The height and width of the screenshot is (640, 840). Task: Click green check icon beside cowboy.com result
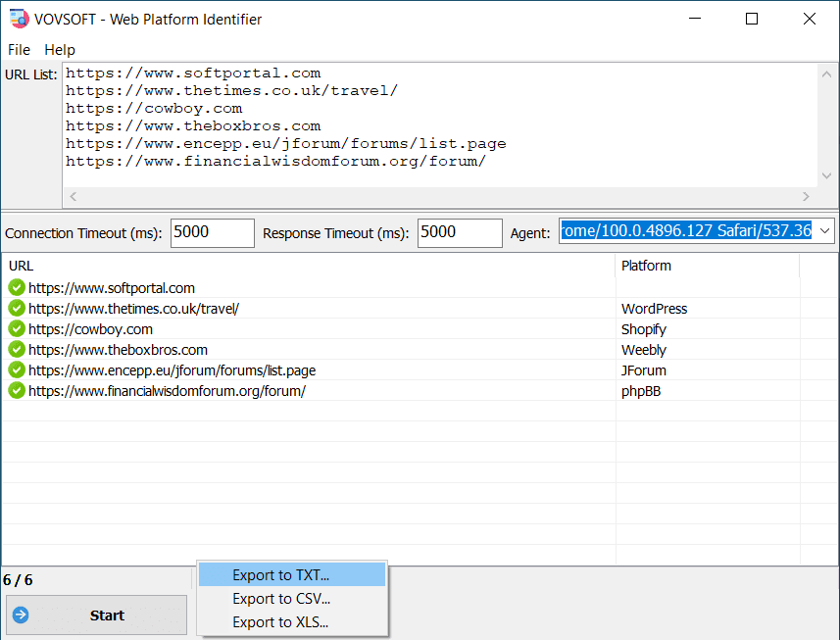[x=17, y=329]
